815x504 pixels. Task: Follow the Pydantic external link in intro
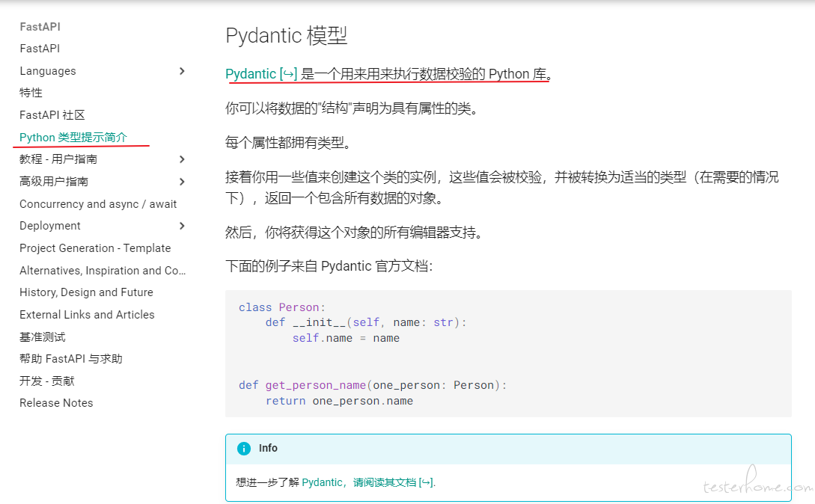(x=261, y=74)
